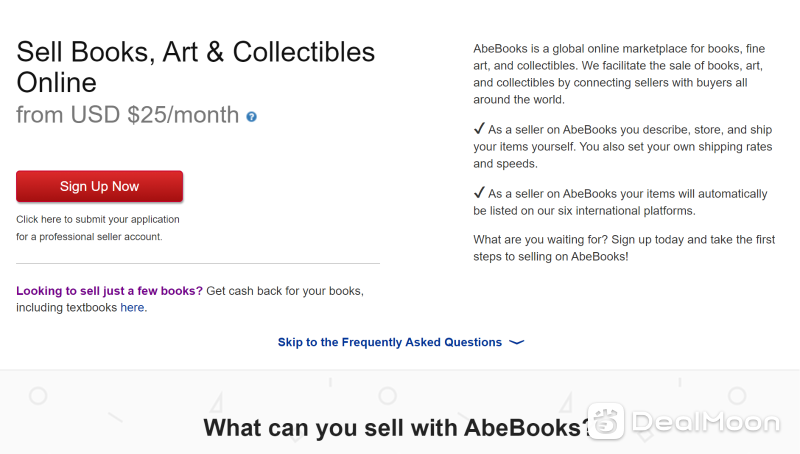The image size is (800, 454).
Task: Click the leftmost circle shape in gray banner
Action: point(38,395)
